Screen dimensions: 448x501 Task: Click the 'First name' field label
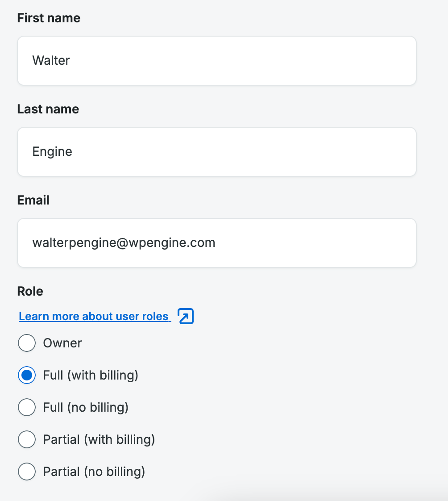[x=49, y=18]
